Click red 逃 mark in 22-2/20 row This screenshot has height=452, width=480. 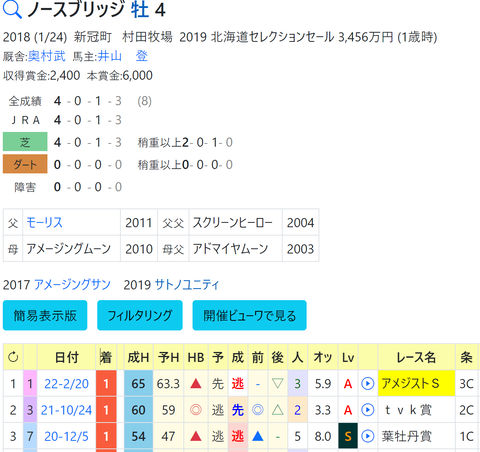coord(238,384)
